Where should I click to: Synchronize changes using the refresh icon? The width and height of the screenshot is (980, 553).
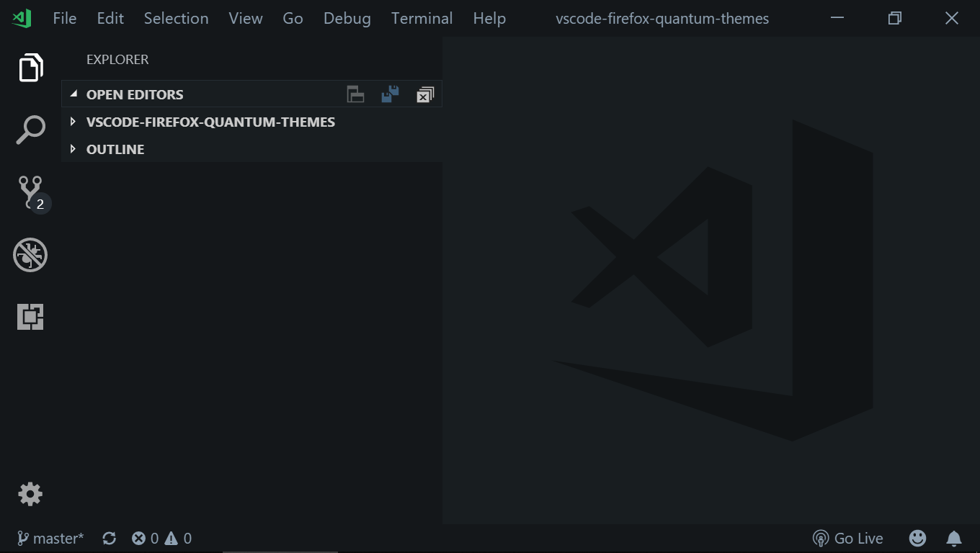click(109, 538)
